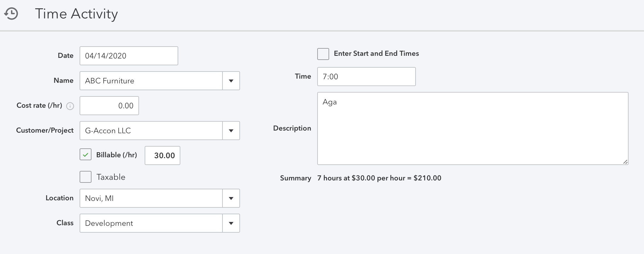Open the Class dropdown arrow
This screenshot has width=644, height=254.
pyautogui.click(x=231, y=223)
